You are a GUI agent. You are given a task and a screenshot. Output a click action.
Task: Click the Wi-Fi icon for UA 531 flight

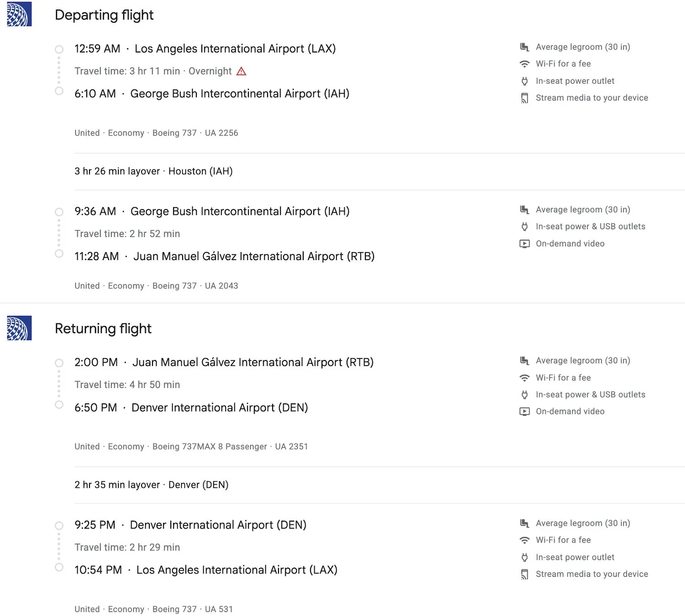click(525, 540)
